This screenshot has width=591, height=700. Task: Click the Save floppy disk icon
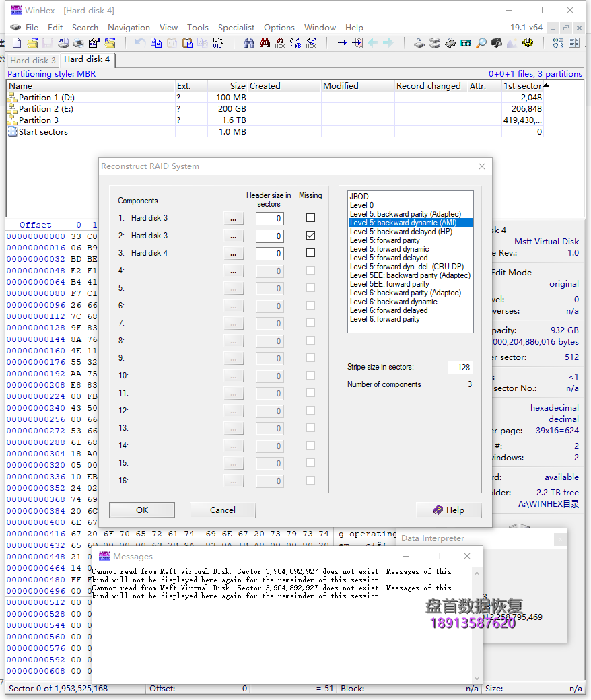pyautogui.click(x=47, y=43)
